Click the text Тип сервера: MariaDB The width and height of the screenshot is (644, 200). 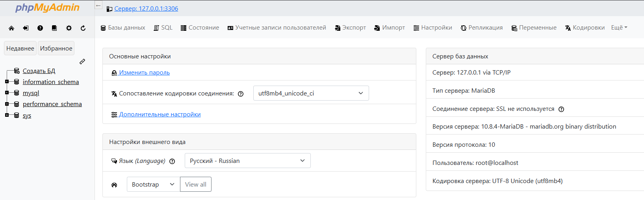click(x=464, y=91)
